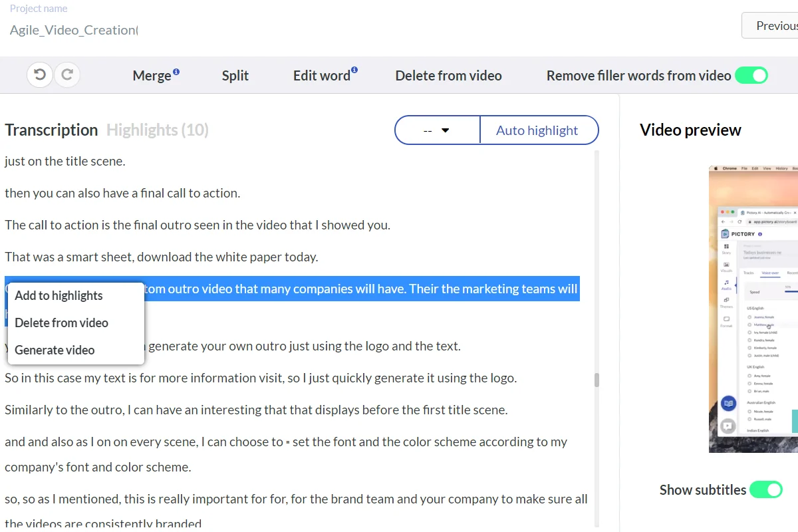This screenshot has height=532, width=798.
Task: Click the undo arrow icon
Action: tap(40, 75)
